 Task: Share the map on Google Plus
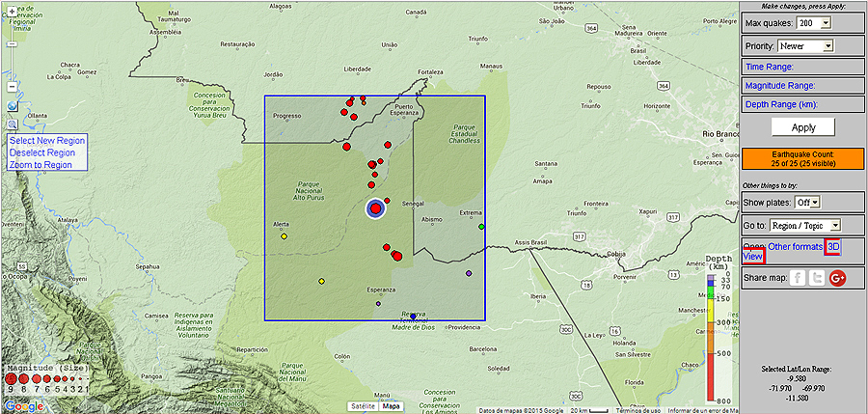coord(837,278)
